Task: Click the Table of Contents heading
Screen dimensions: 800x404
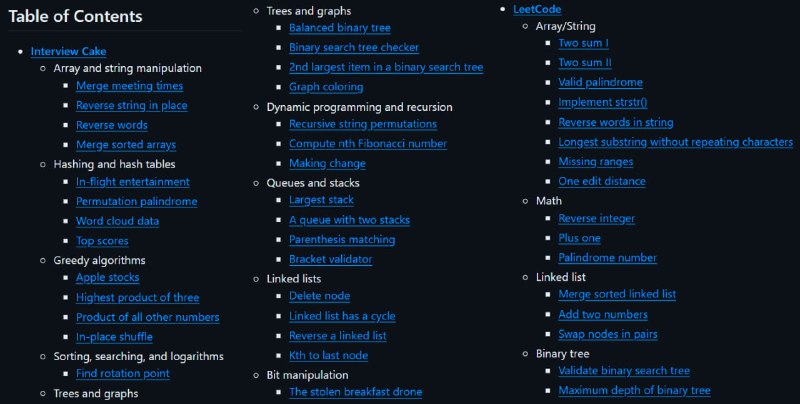Action: pos(76,16)
